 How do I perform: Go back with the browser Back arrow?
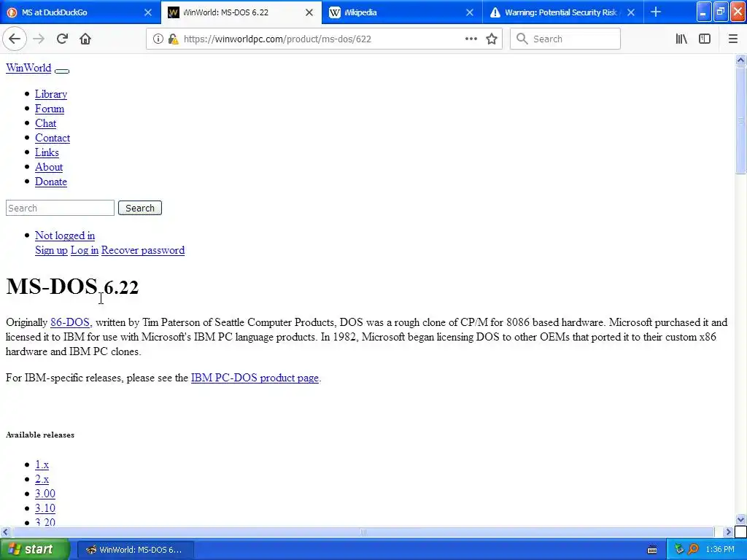pyautogui.click(x=15, y=39)
